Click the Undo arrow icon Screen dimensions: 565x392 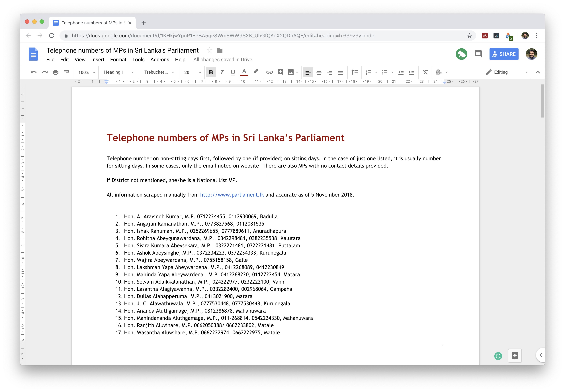(34, 72)
